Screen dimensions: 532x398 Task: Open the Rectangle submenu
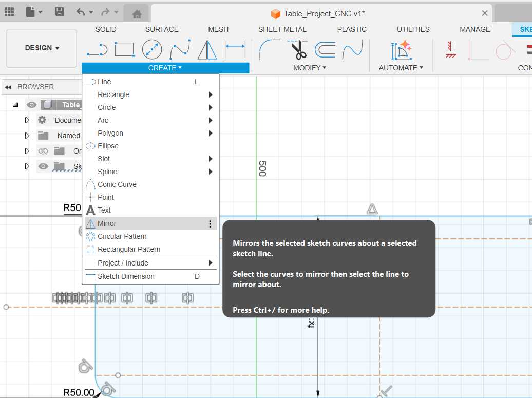tap(150, 94)
